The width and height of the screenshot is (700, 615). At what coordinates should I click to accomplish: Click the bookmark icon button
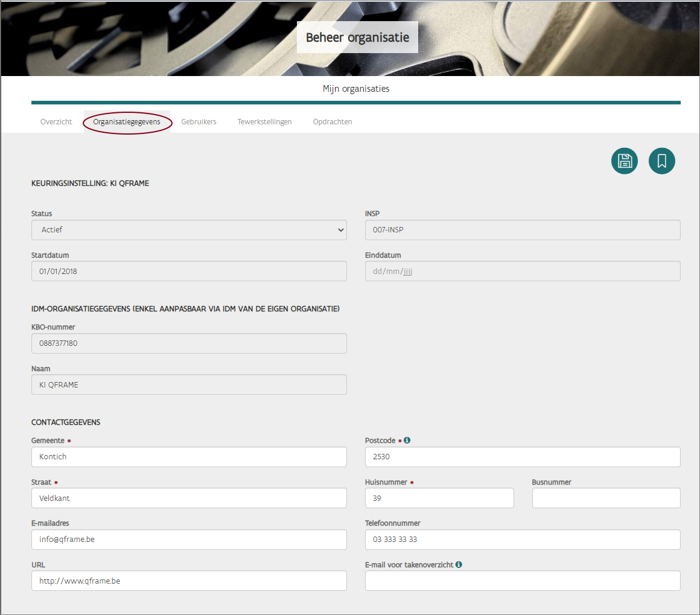661,161
